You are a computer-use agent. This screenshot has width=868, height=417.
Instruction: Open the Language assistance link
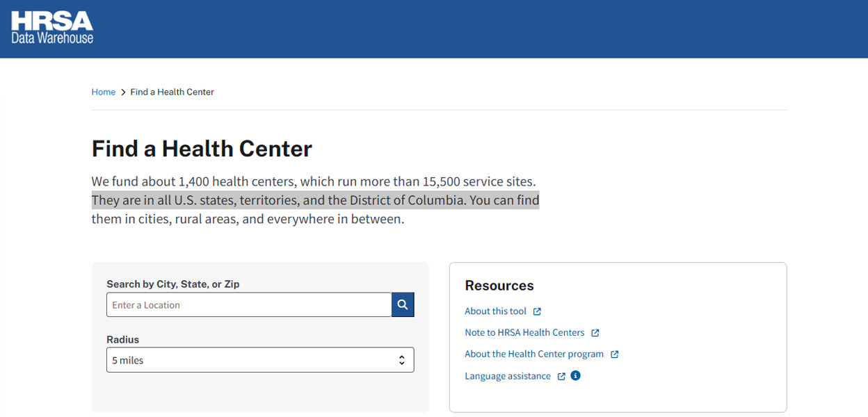click(507, 375)
